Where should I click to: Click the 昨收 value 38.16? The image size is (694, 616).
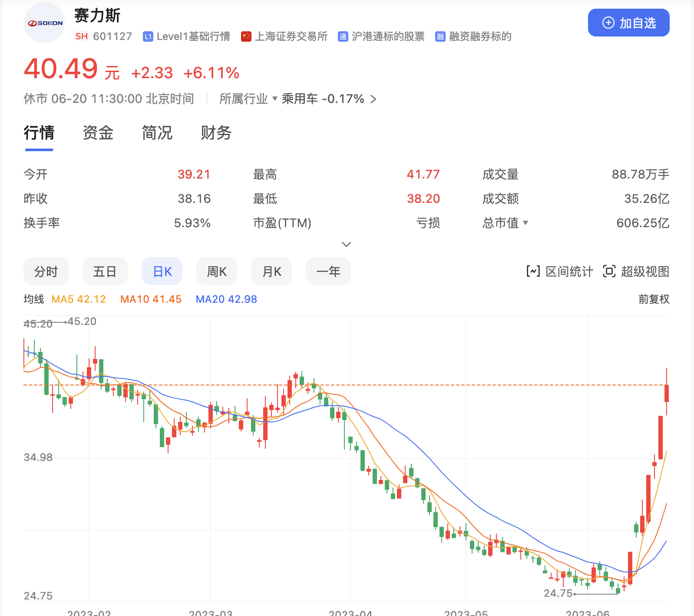[x=194, y=199]
